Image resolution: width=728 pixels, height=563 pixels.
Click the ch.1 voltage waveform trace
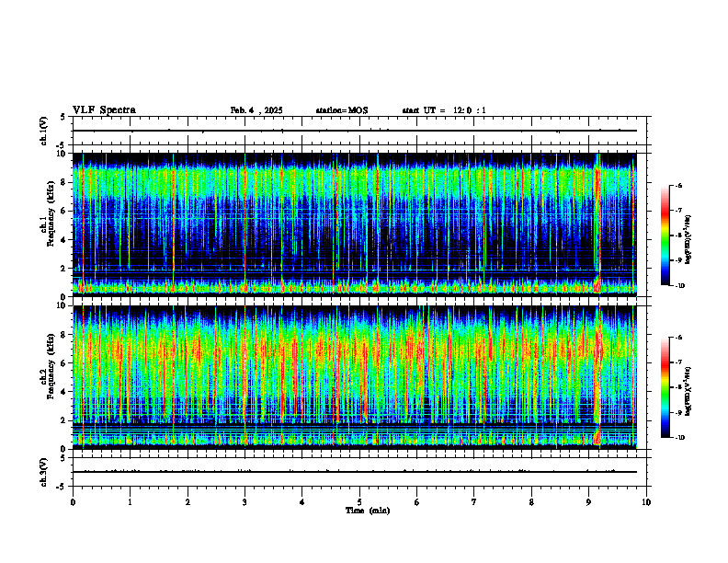click(355, 131)
